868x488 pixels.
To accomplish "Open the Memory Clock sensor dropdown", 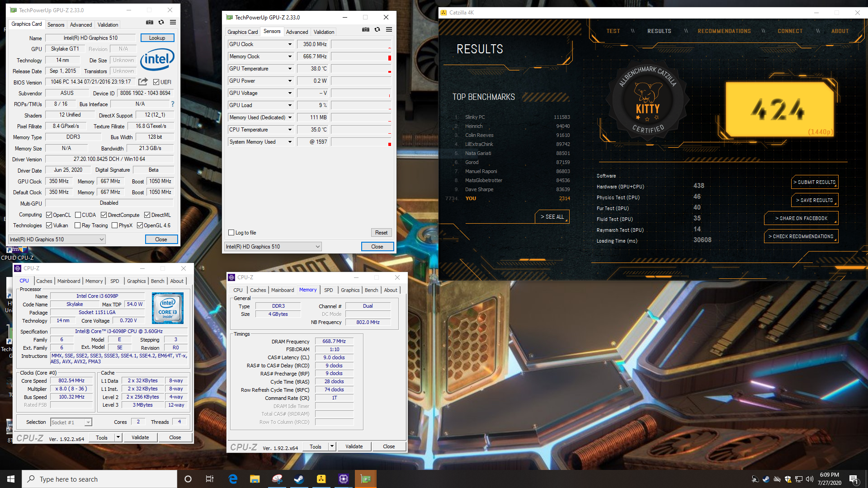I will click(x=290, y=56).
